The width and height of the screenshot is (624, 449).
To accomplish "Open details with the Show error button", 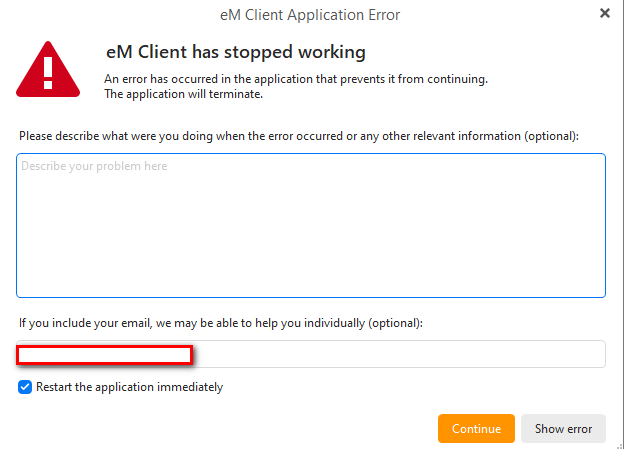I will point(563,428).
